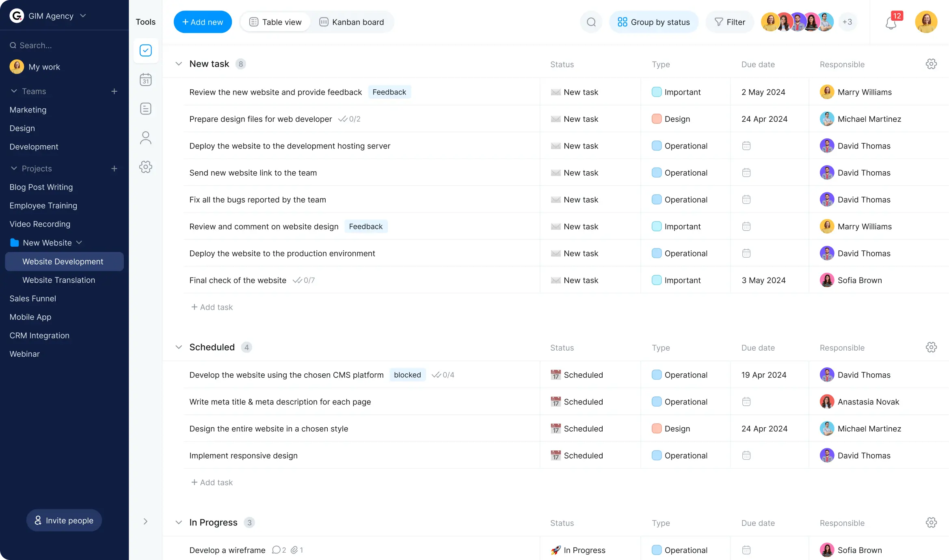Screen dimensions: 949x560
Task: Click the Kanban board view icon
Action: pos(324,22)
